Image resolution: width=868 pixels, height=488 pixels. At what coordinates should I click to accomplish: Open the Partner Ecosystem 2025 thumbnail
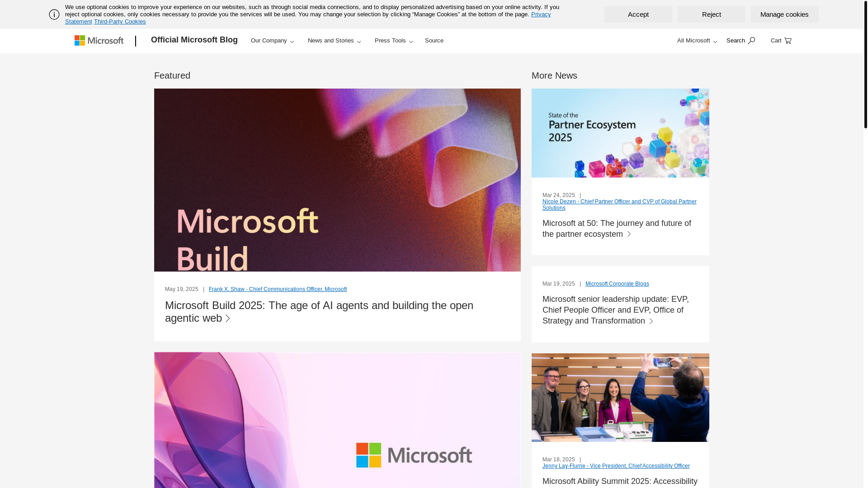pyautogui.click(x=620, y=133)
